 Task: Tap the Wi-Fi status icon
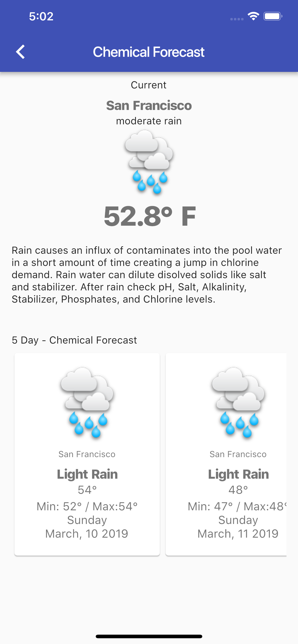click(253, 16)
